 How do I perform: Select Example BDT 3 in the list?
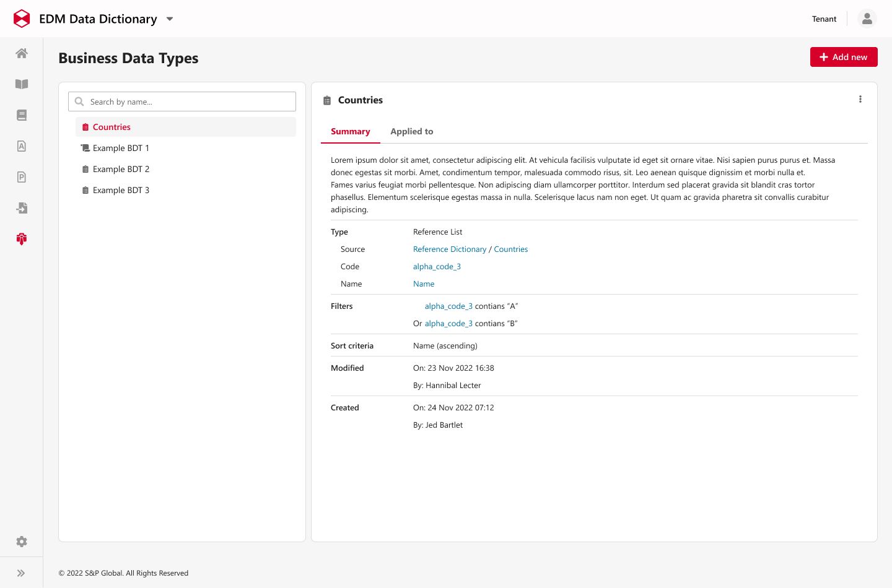click(x=186, y=190)
